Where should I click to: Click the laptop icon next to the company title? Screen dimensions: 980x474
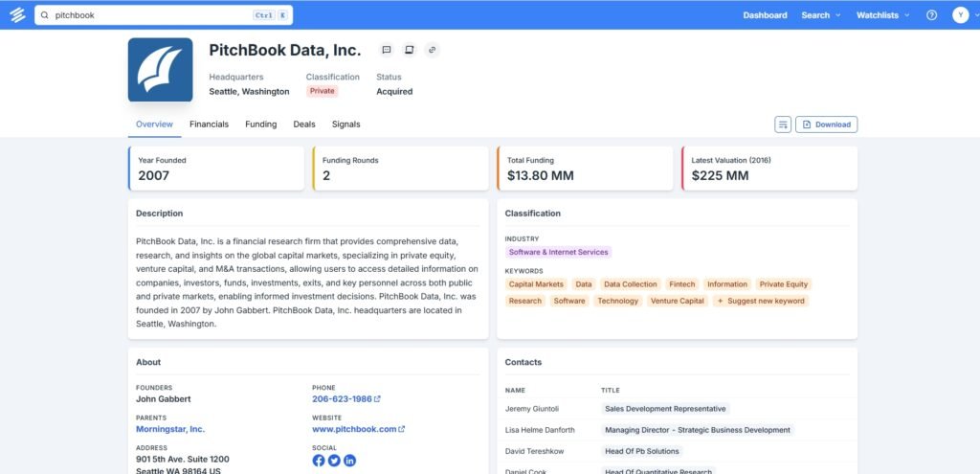(410, 50)
